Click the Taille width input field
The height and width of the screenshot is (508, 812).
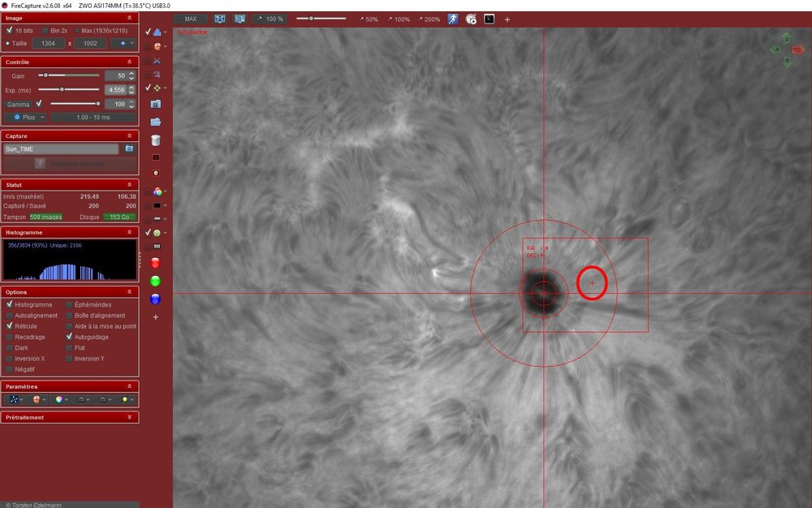pyautogui.click(x=48, y=44)
